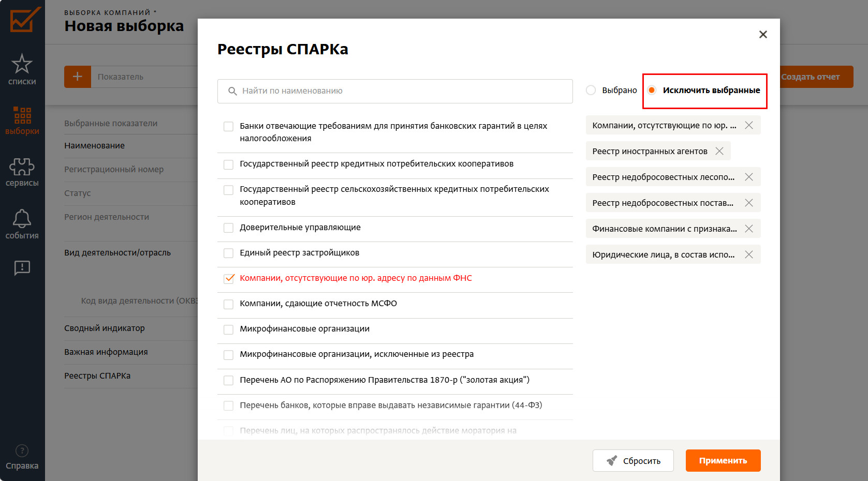Select 'Статус' in indicators list
This screenshot has height=481, width=868.
click(77, 193)
